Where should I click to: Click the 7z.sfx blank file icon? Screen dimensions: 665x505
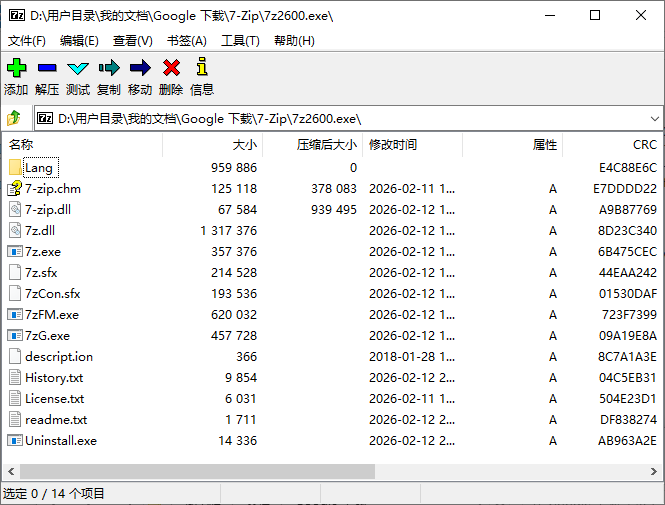(x=15, y=272)
